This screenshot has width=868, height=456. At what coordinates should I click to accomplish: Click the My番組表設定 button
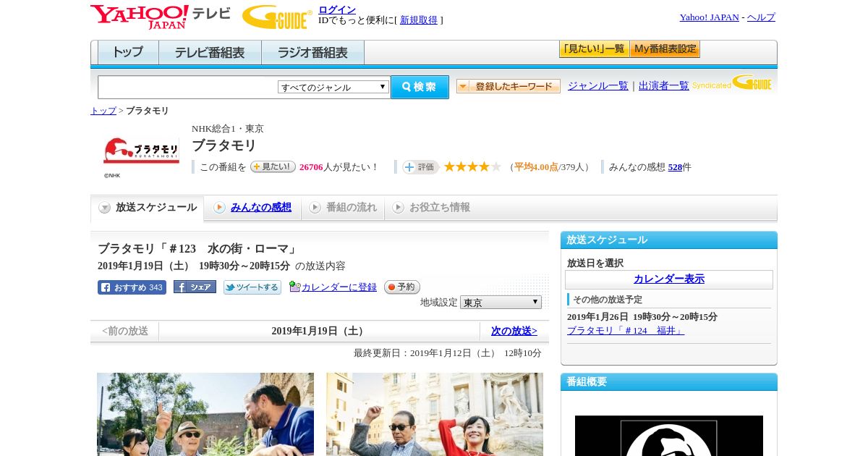tap(665, 49)
